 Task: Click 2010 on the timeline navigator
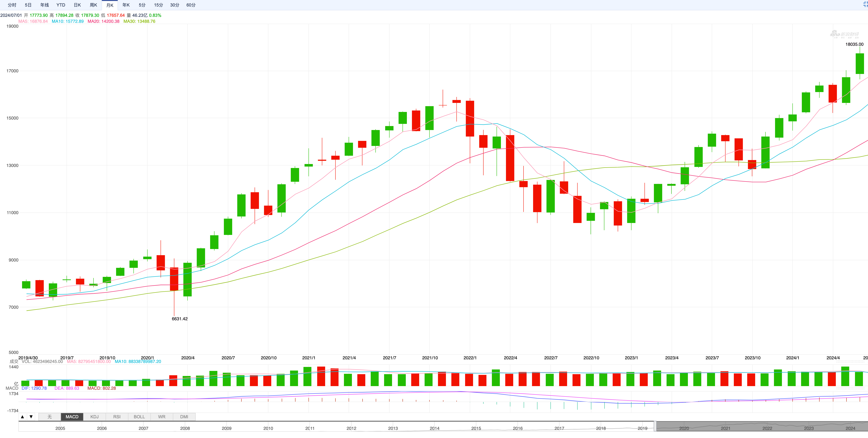pyautogui.click(x=268, y=428)
